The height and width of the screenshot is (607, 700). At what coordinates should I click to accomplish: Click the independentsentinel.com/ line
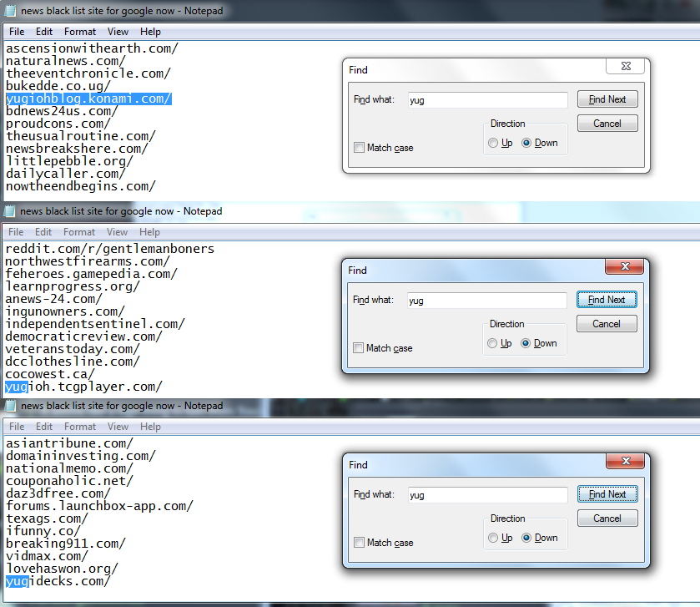coord(95,323)
